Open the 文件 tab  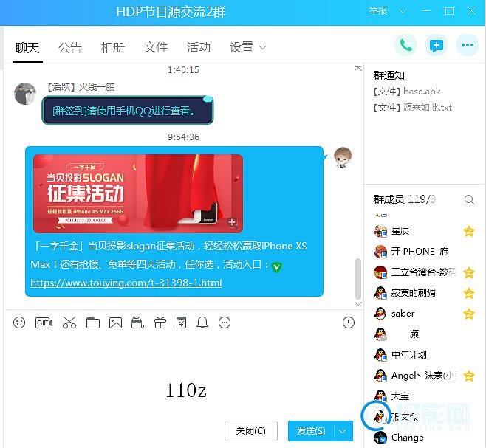click(156, 48)
